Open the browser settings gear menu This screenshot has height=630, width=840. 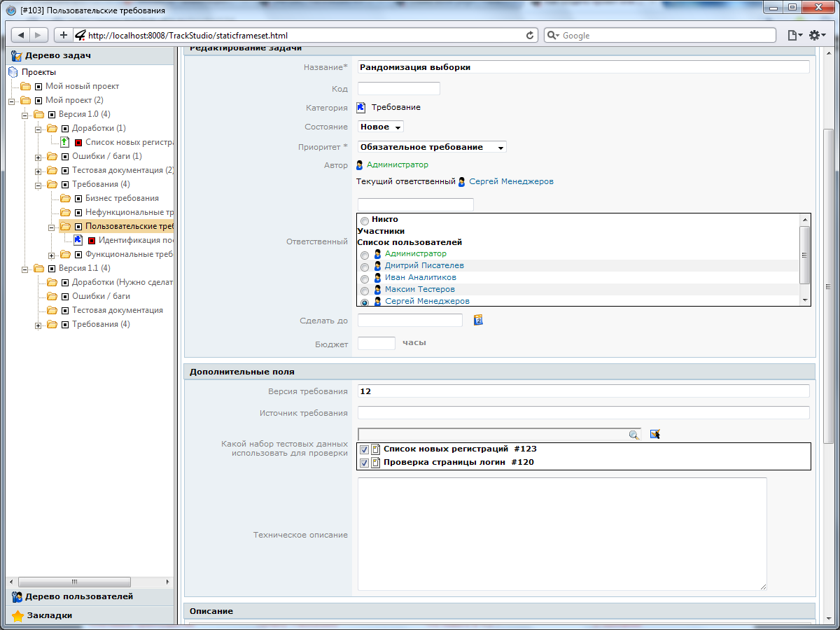(x=817, y=35)
